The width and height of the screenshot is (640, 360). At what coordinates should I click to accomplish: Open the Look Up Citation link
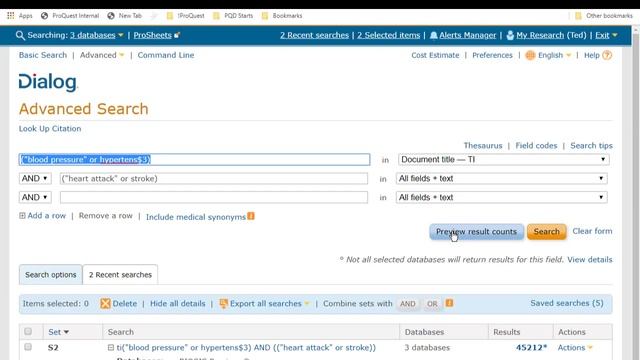(50, 129)
